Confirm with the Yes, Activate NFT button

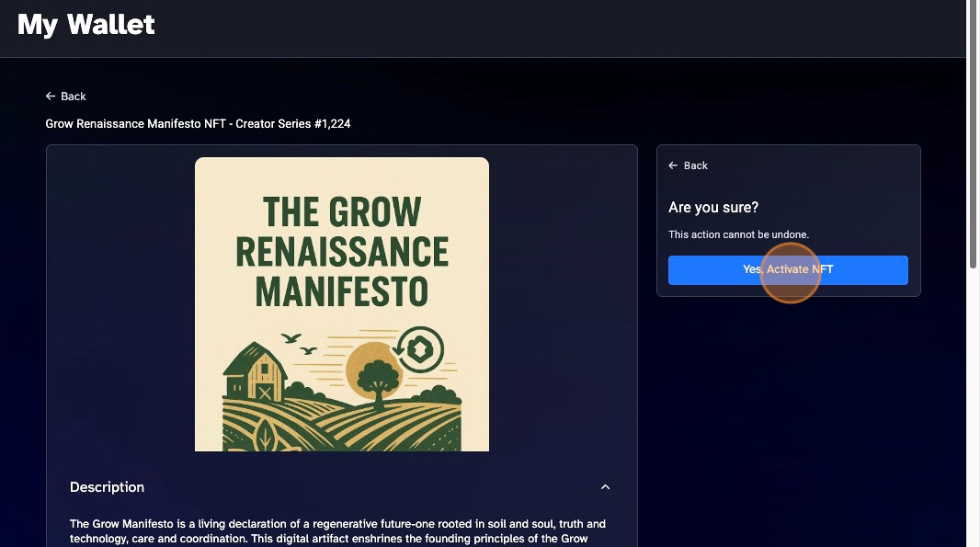tap(788, 270)
